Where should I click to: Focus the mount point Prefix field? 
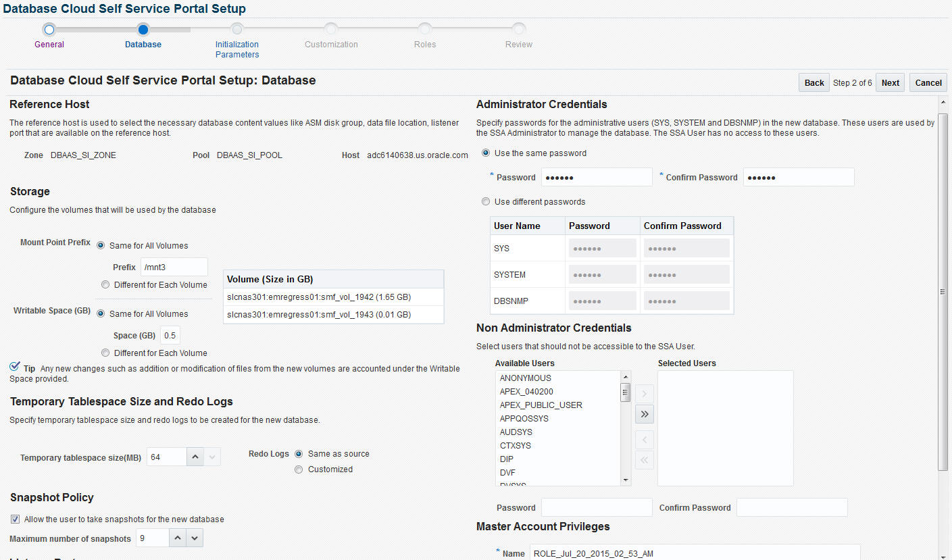(x=174, y=267)
